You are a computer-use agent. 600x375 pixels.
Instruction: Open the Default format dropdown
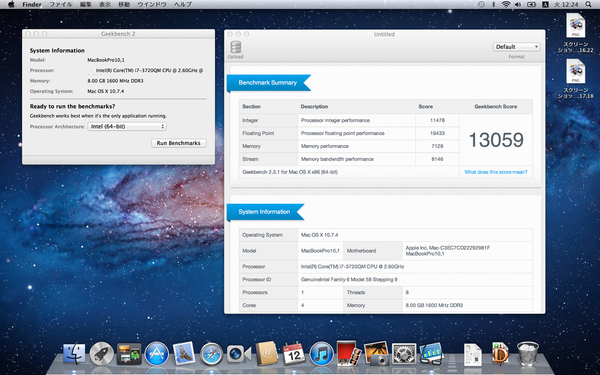pyautogui.click(x=516, y=47)
